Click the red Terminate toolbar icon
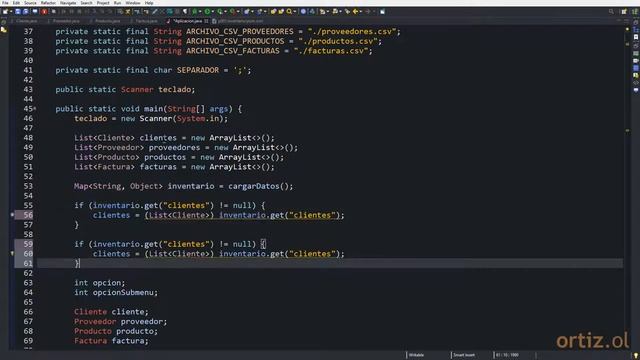Viewport: 640px width, 360px height. coord(44,11)
